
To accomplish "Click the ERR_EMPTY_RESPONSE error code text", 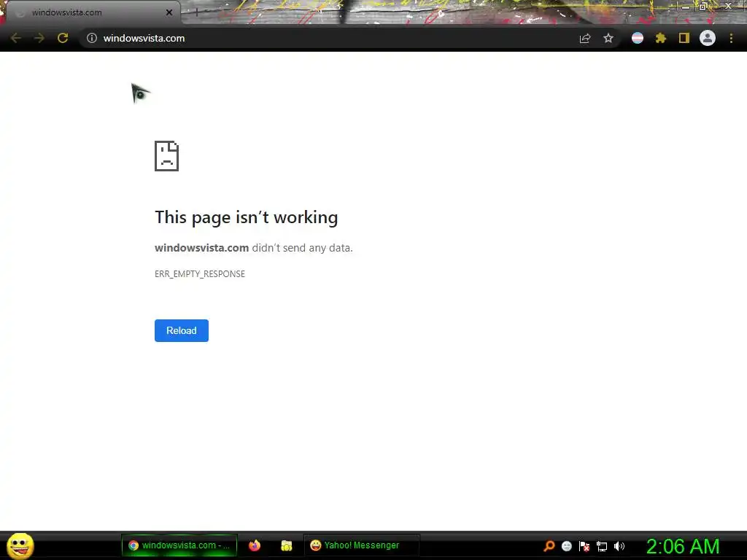I will [200, 274].
